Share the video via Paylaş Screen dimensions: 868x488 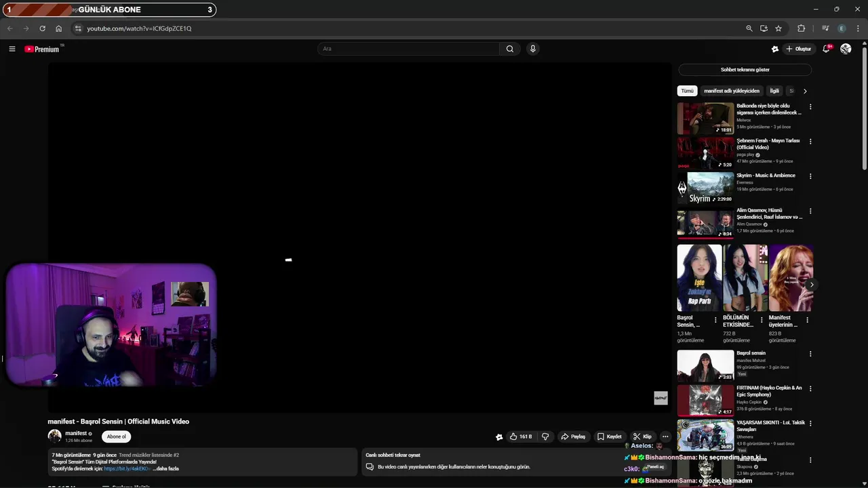574,436
